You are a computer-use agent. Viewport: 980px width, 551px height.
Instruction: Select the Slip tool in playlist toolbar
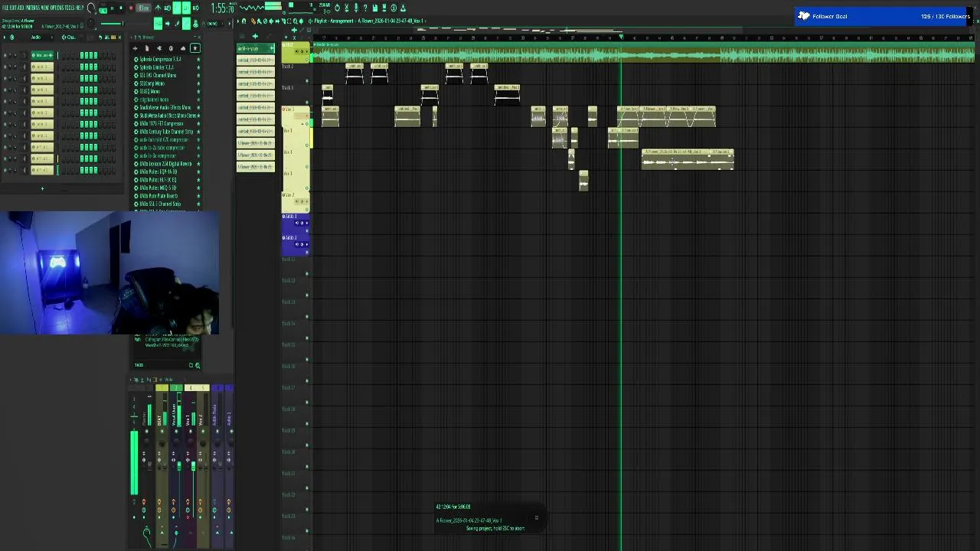point(277,21)
